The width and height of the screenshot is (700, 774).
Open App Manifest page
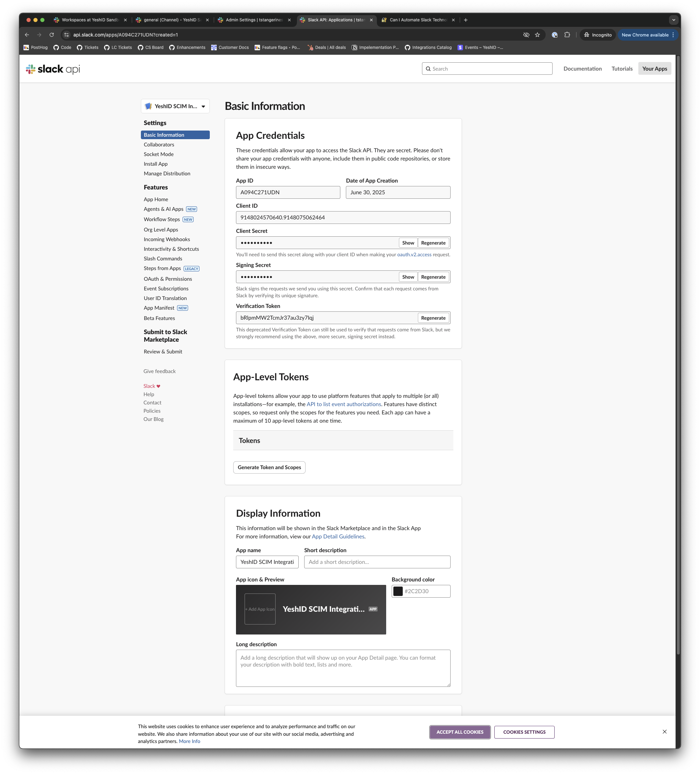[x=159, y=308]
